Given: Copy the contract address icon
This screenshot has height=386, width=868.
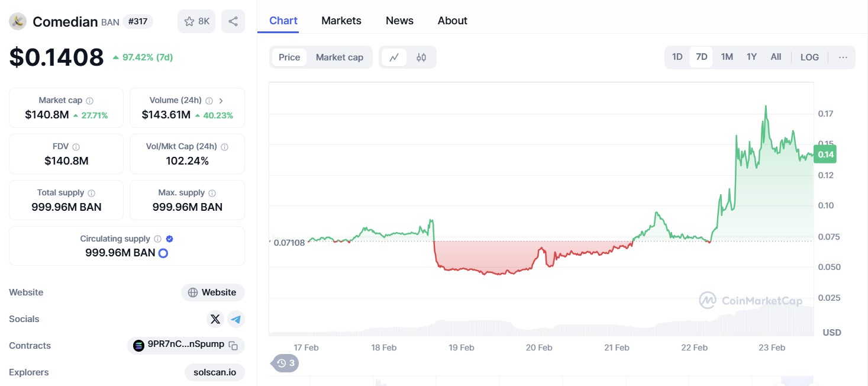Looking at the screenshot, I should pos(234,346).
